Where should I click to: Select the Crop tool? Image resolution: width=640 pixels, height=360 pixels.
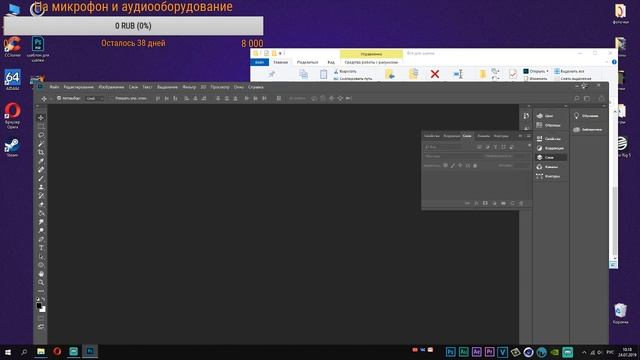(41, 152)
